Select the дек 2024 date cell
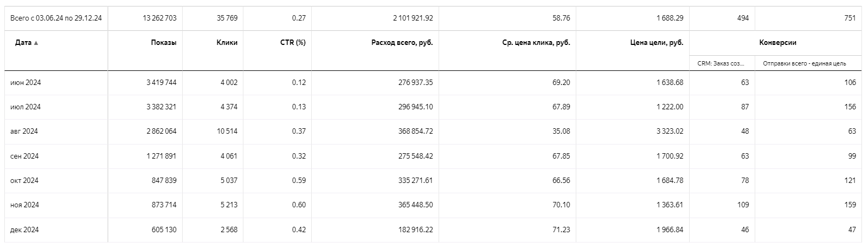868x249 pixels. (24, 230)
